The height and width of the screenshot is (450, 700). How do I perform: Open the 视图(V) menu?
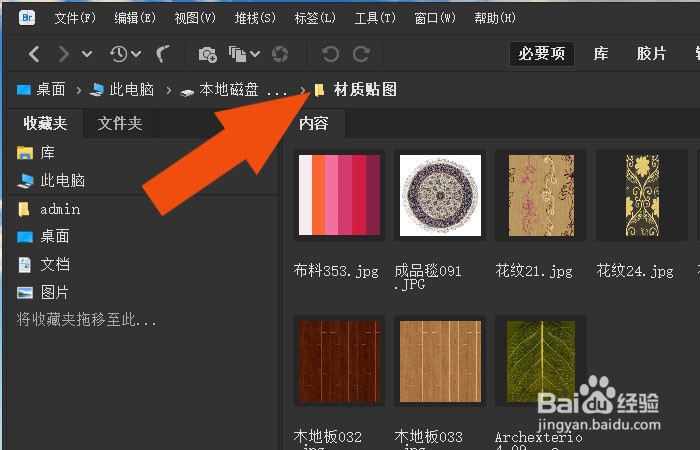tap(195, 18)
